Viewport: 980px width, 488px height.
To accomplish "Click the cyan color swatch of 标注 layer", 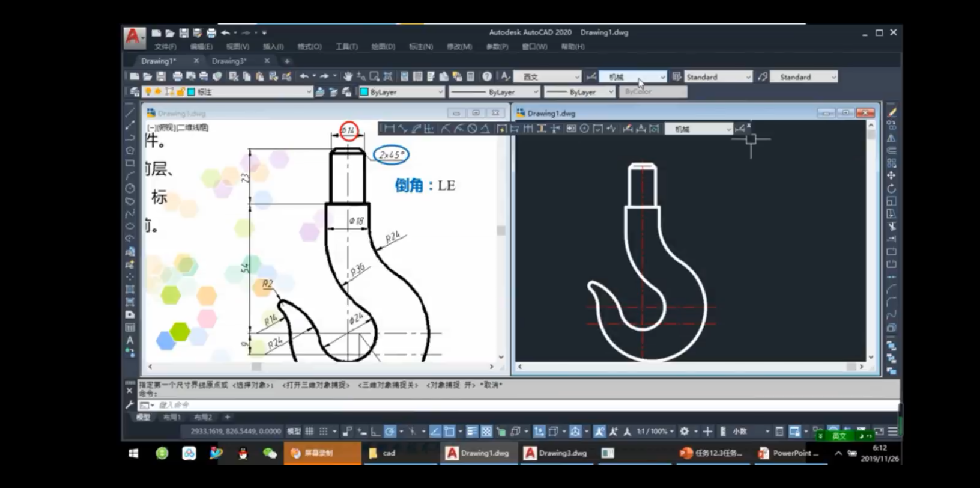I will [x=191, y=92].
